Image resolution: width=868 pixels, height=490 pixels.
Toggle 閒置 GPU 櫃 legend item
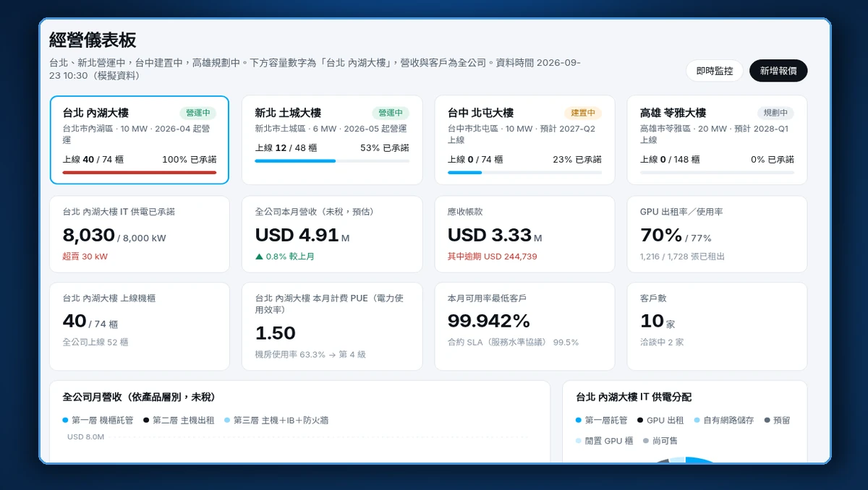(x=605, y=441)
